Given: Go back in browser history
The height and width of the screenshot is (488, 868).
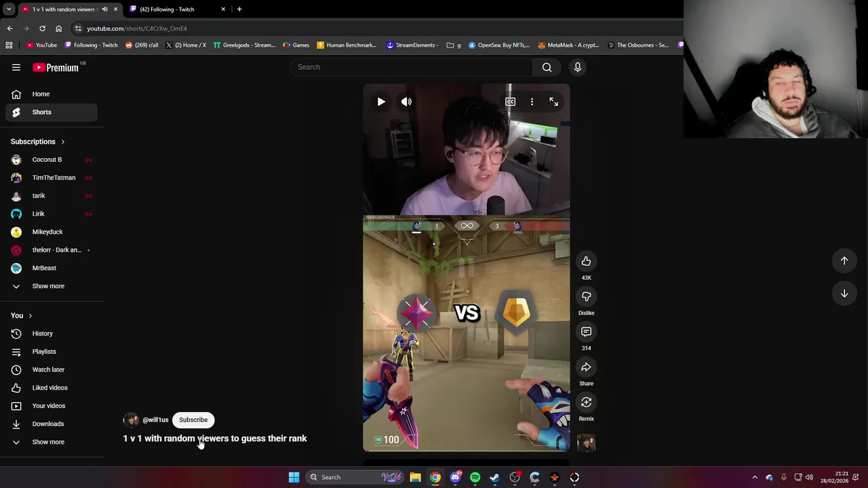Looking at the screenshot, I should [9, 28].
